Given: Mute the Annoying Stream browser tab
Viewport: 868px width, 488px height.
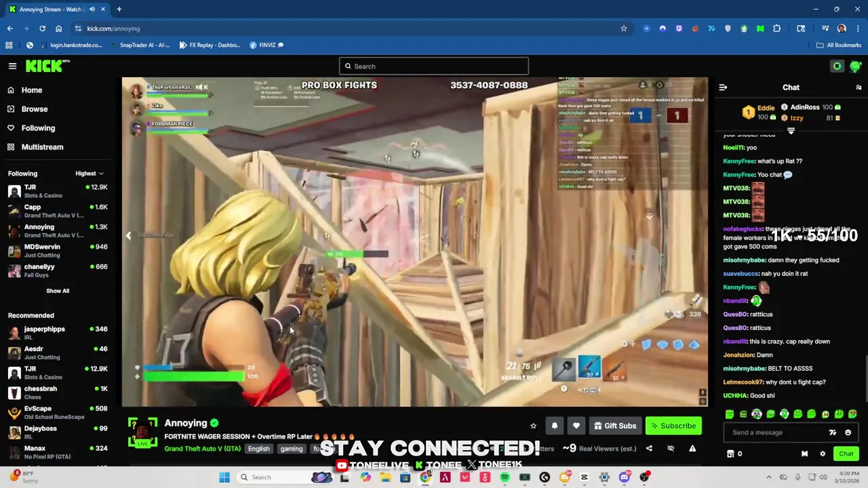Looking at the screenshot, I should tap(92, 9).
